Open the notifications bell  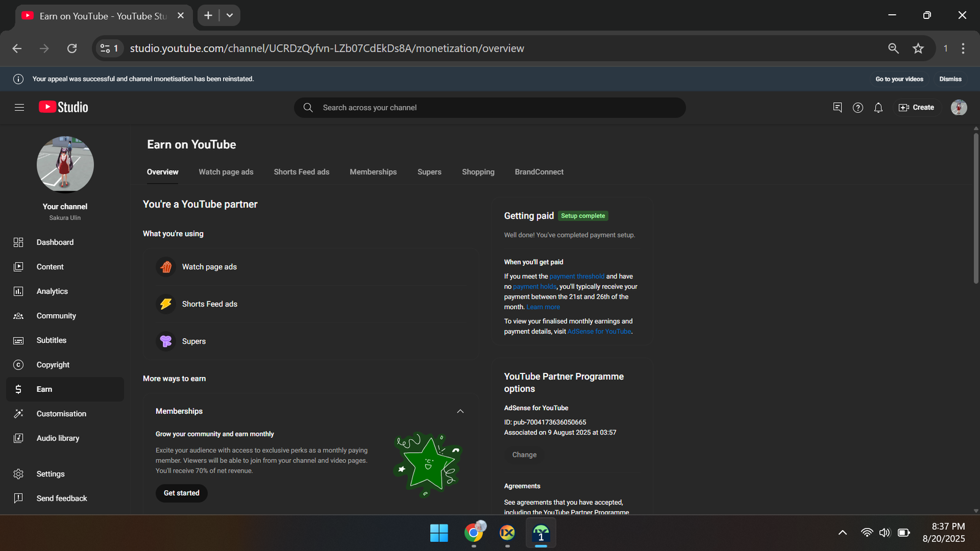point(878,107)
